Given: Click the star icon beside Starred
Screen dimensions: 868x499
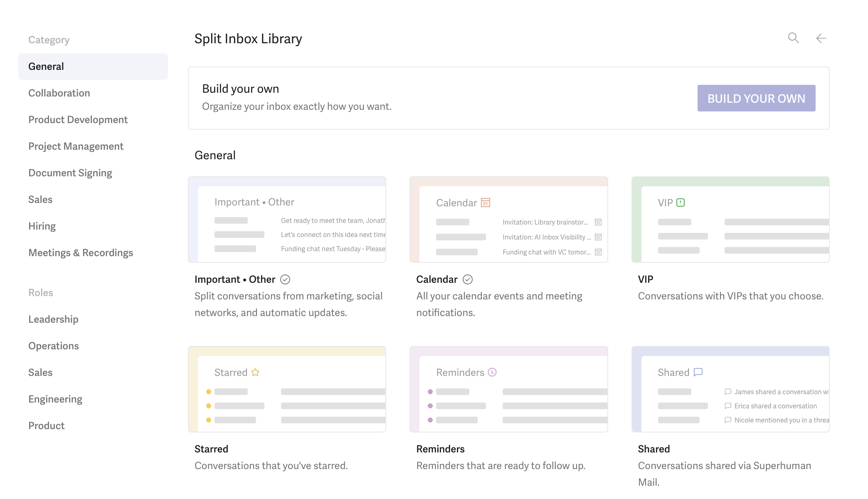Looking at the screenshot, I should 255,372.
